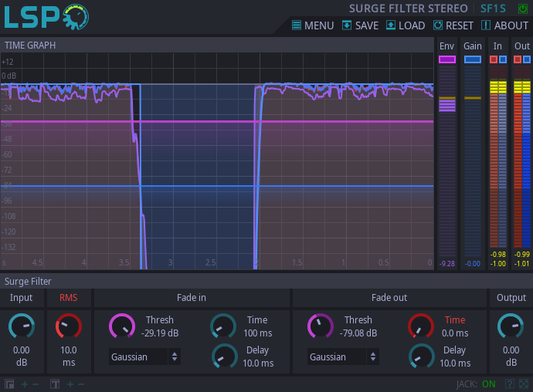Image resolution: width=533 pixels, height=392 pixels.
Task: Click the Out level meter
Action: click(522, 157)
